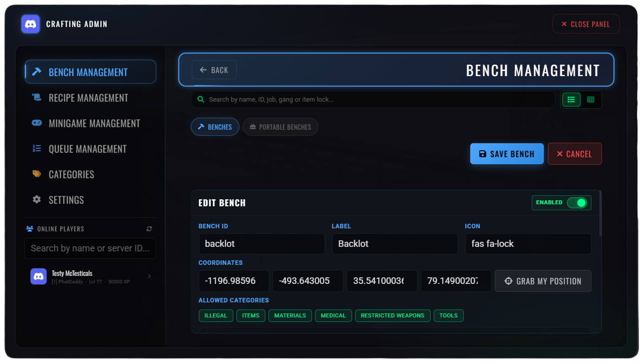This screenshot has height=364, width=644.
Task: Cancel bench editing
Action: tap(575, 154)
